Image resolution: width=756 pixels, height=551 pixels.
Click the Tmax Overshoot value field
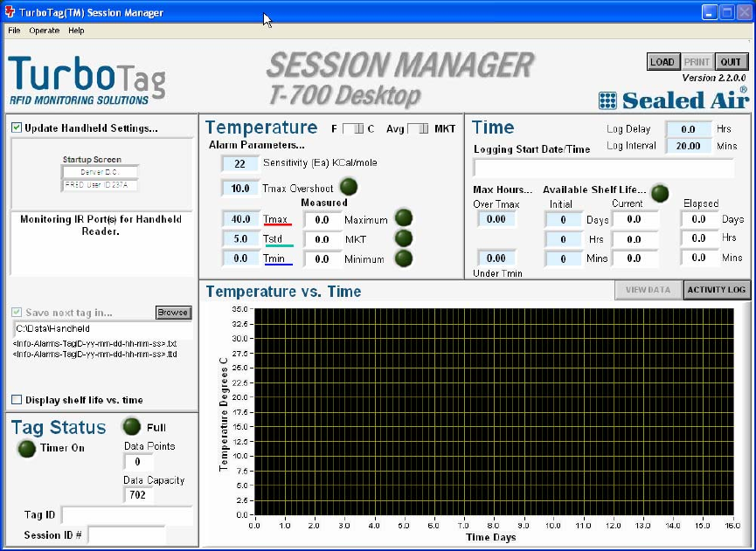tap(240, 188)
